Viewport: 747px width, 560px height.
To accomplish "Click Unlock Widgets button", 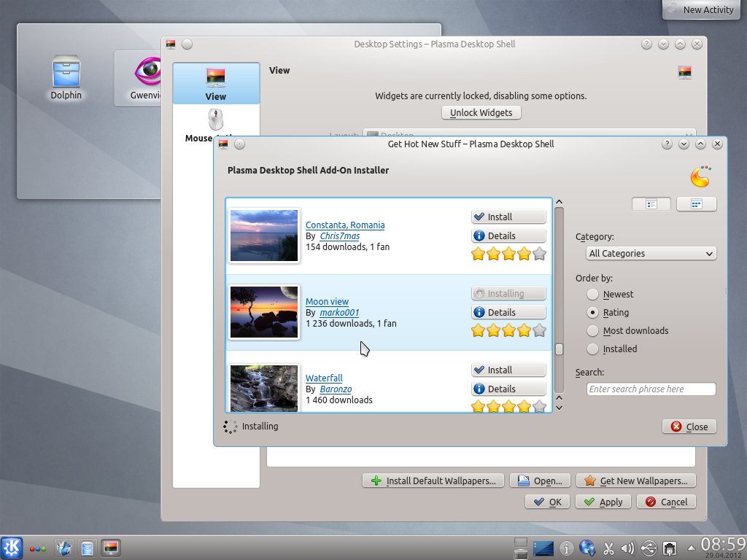I will click(x=481, y=112).
